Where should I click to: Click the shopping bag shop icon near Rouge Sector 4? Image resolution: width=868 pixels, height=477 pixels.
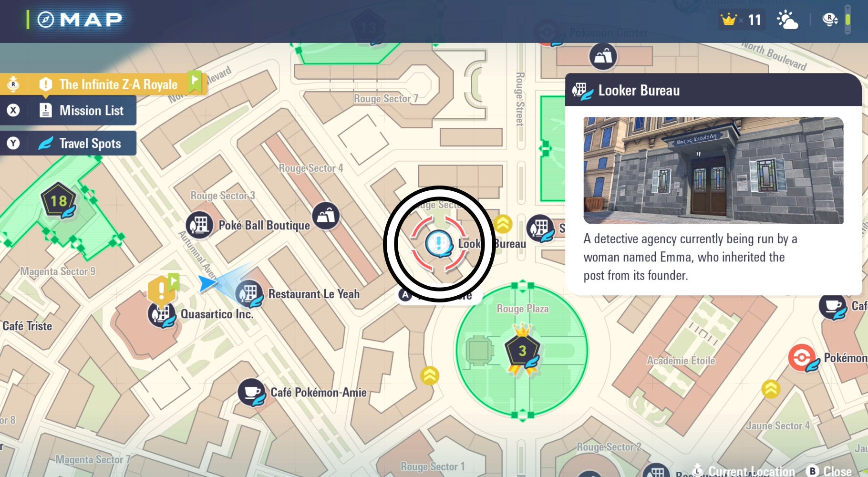(326, 216)
